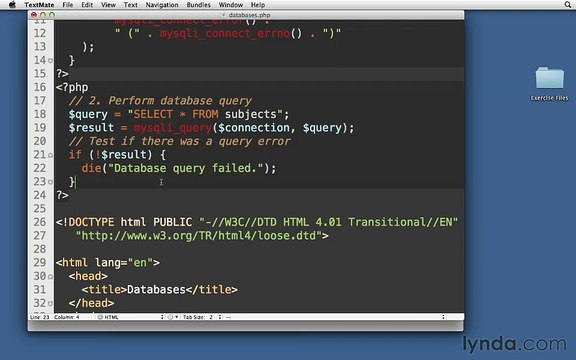The height and width of the screenshot is (360, 576).
Task: Click the html lang="en" tag on line 29
Action: point(108,263)
